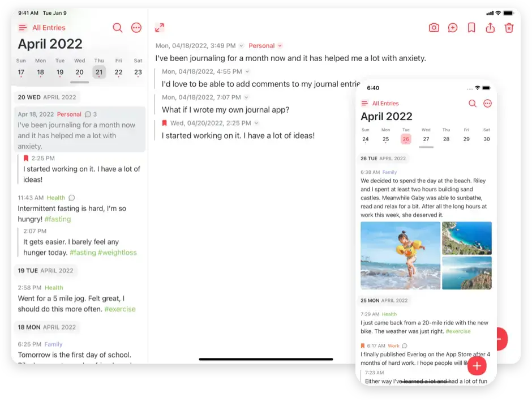Select Sun 24 on the phone week strip
Viewport: 532px width, 401px height.
coord(366,139)
